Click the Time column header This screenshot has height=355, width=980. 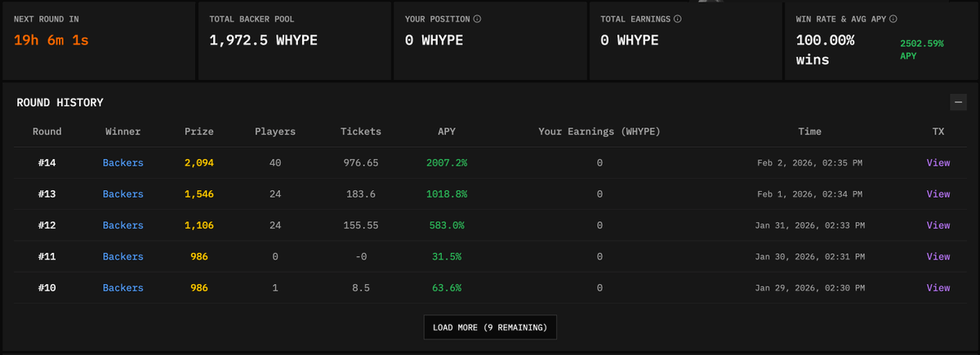tap(809, 131)
